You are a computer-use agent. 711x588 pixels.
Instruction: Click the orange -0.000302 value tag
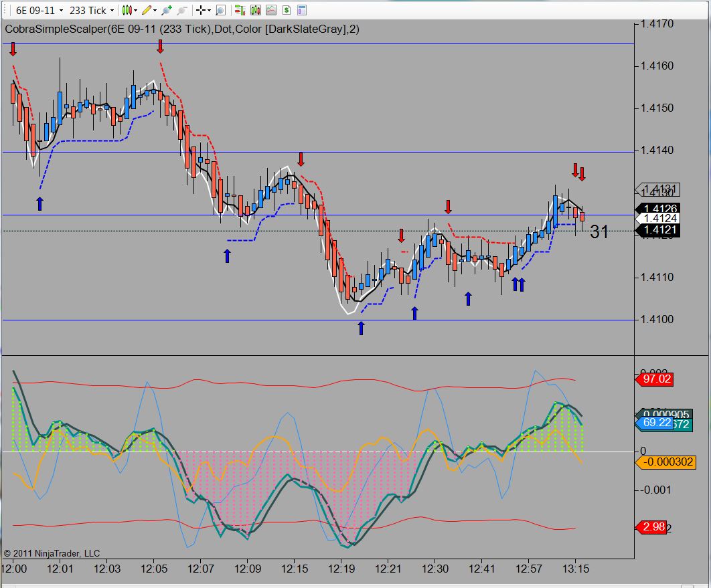pos(665,462)
